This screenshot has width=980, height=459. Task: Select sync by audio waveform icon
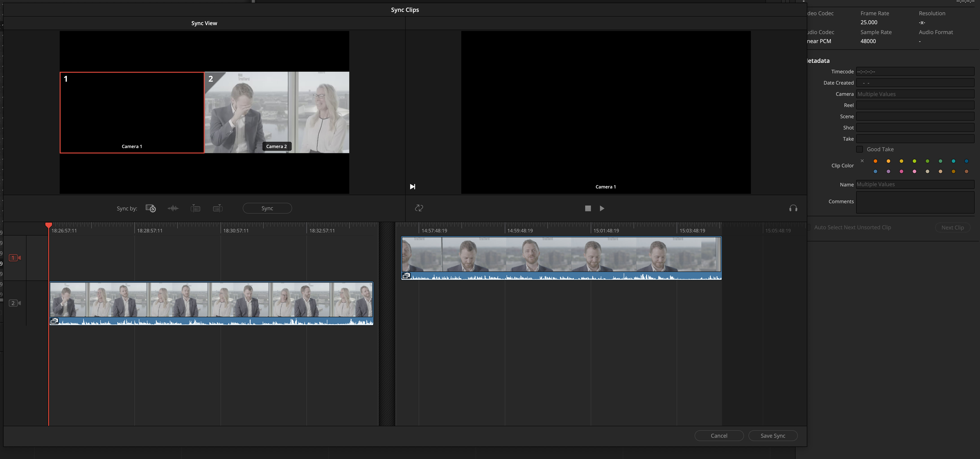click(x=173, y=208)
